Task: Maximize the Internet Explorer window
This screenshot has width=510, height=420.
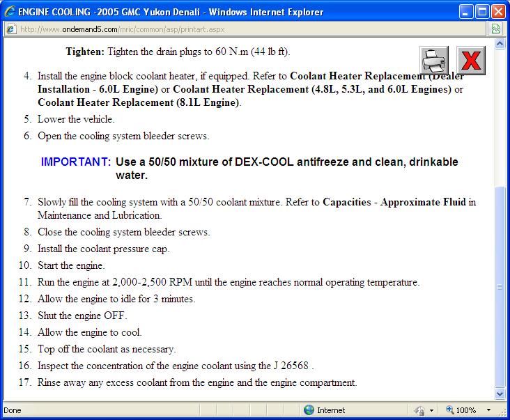Action: coord(482,12)
